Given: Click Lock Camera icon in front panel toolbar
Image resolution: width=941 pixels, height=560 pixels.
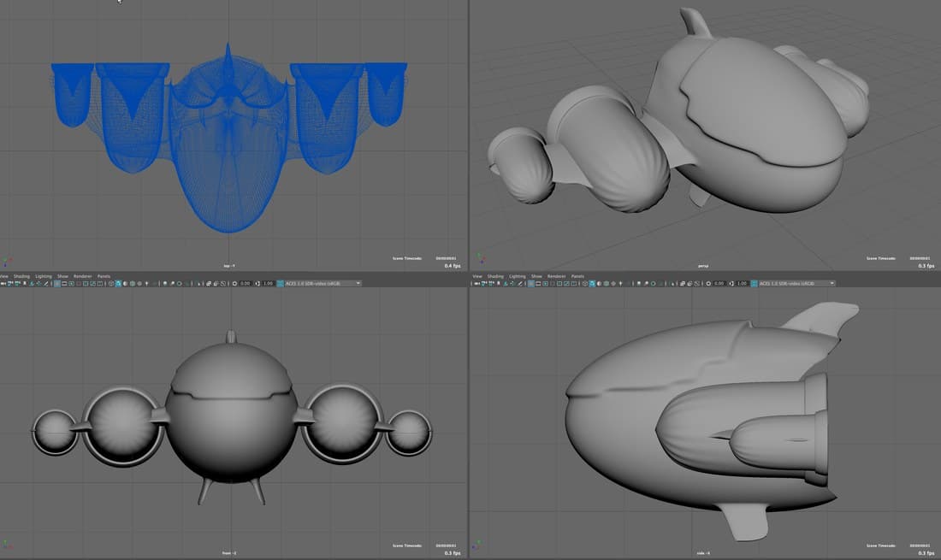Looking at the screenshot, I should (10, 284).
